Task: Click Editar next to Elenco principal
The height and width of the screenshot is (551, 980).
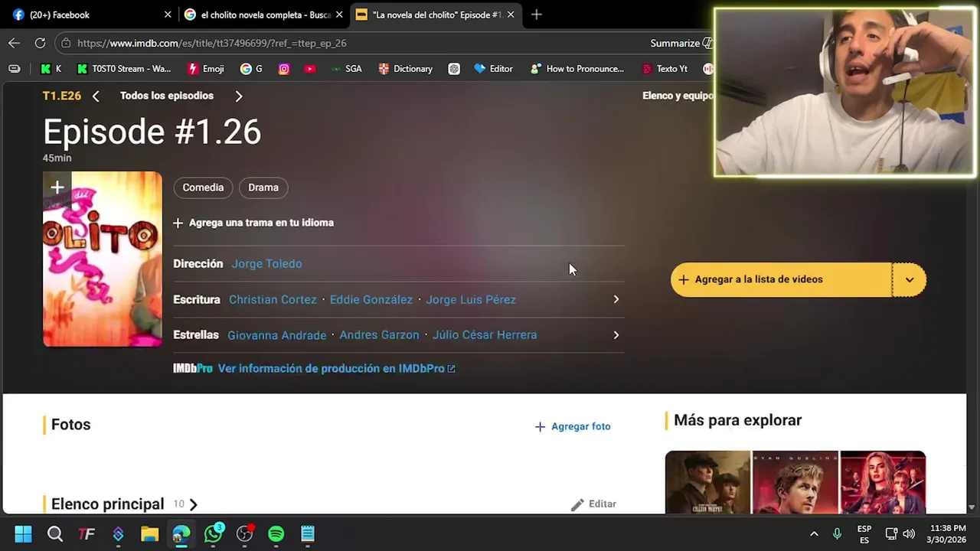Action: click(x=593, y=504)
